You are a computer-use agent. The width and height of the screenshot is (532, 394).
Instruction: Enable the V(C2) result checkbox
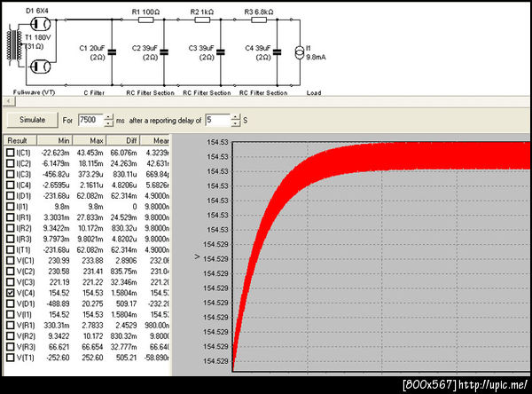pos(11,272)
